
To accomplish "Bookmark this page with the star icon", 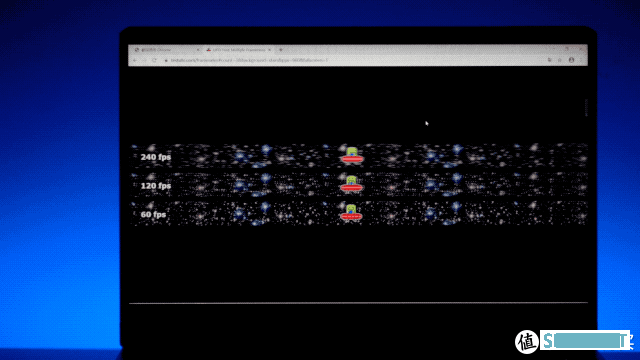I will coord(560,60).
